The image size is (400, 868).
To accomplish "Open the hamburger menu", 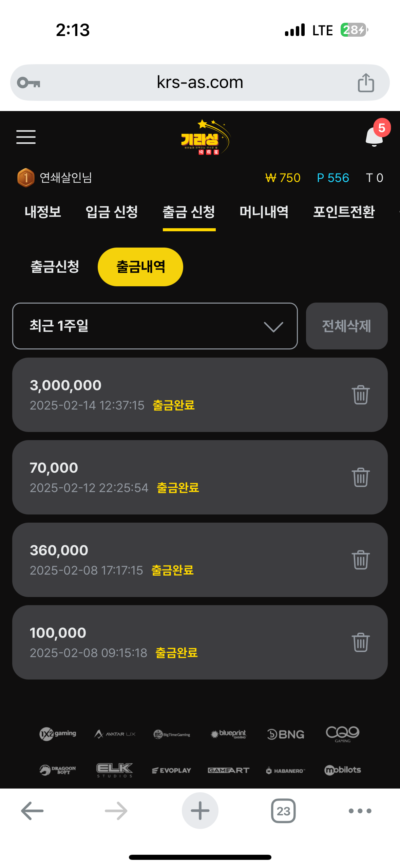I will (x=26, y=137).
